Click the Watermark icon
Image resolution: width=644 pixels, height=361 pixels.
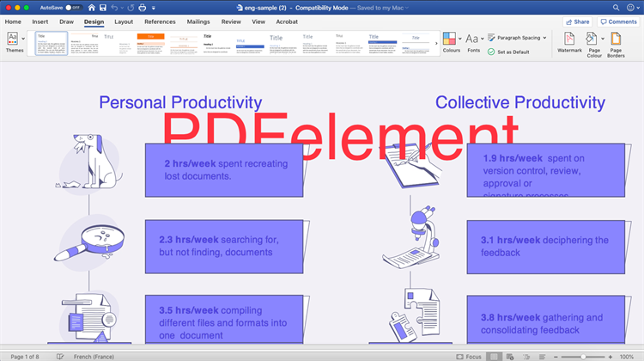point(569,39)
